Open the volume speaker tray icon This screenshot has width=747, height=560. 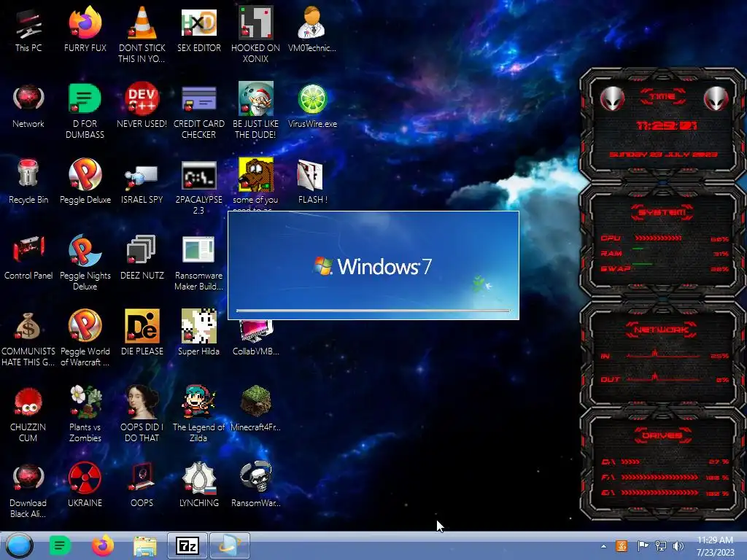[678, 546]
